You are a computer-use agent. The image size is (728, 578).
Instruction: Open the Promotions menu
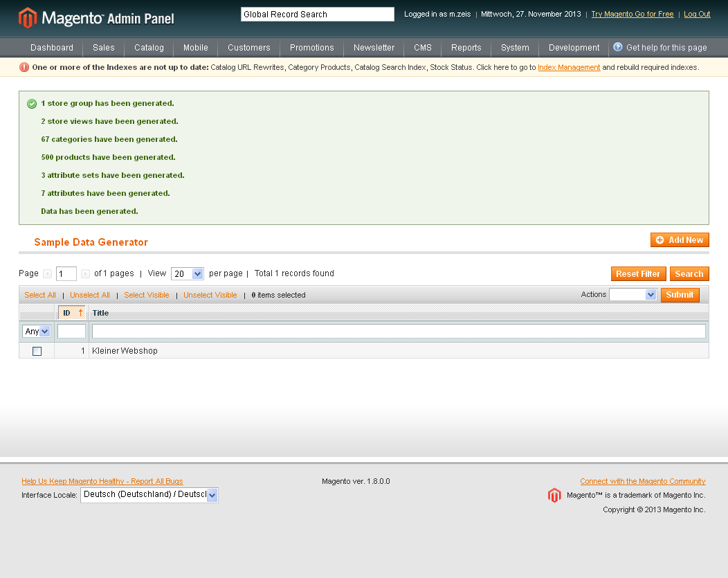pyautogui.click(x=312, y=47)
